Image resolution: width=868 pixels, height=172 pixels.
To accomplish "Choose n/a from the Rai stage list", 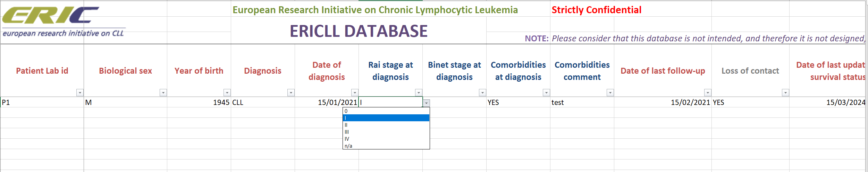I will (386, 146).
